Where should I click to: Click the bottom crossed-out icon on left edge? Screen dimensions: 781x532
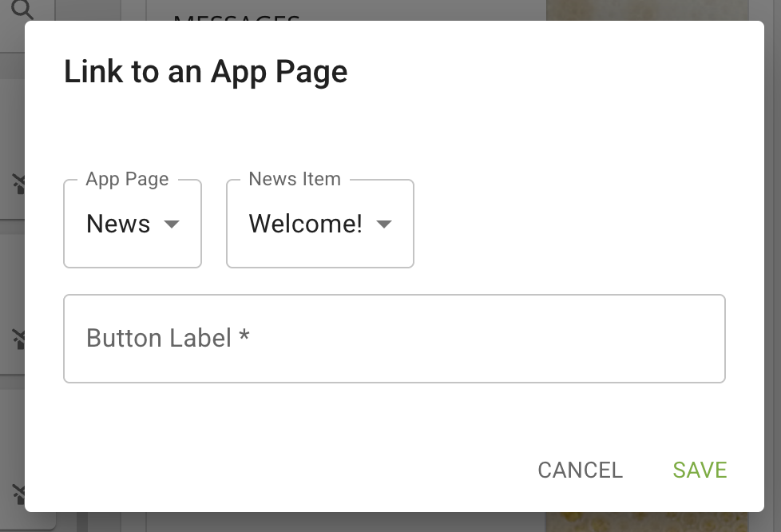19,493
